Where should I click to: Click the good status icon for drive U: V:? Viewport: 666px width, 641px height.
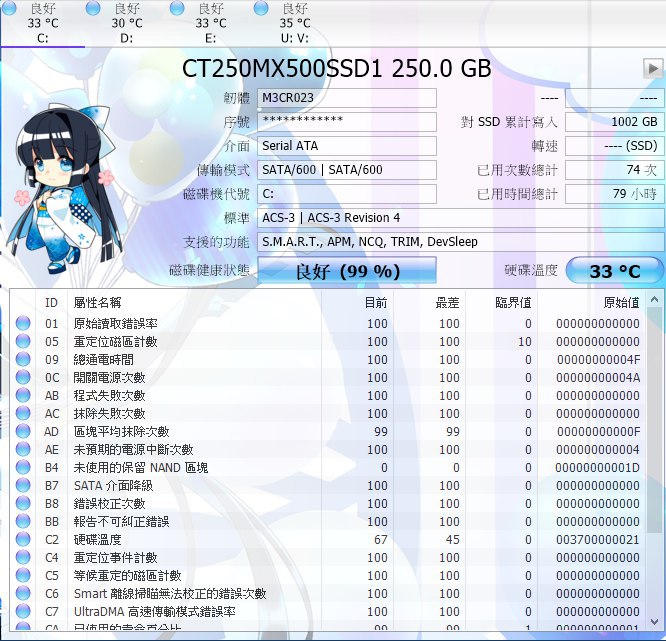pyautogui.click(x=261, y=8)
